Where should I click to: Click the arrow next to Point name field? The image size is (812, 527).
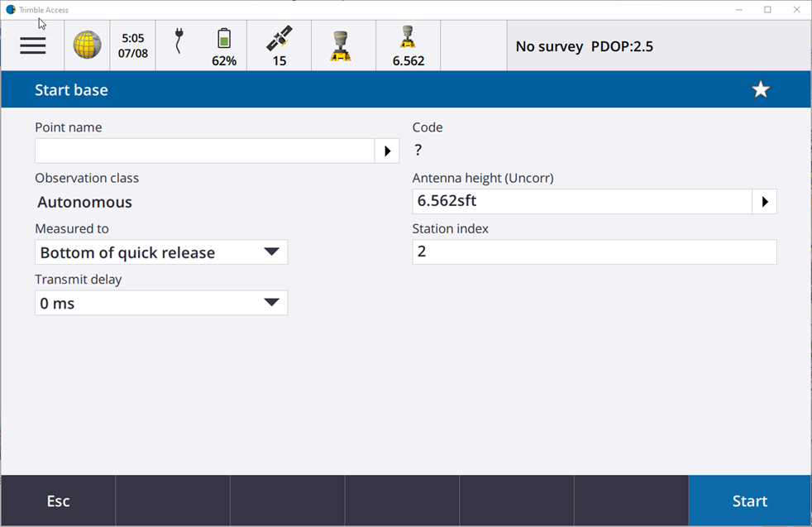[x=387, y=151]
